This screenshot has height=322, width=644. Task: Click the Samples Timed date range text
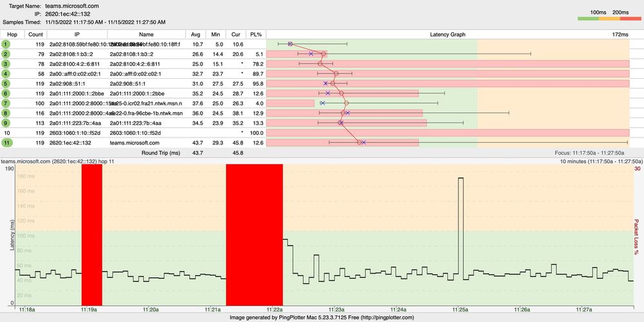pyautogui.click(x=106, y=22)
